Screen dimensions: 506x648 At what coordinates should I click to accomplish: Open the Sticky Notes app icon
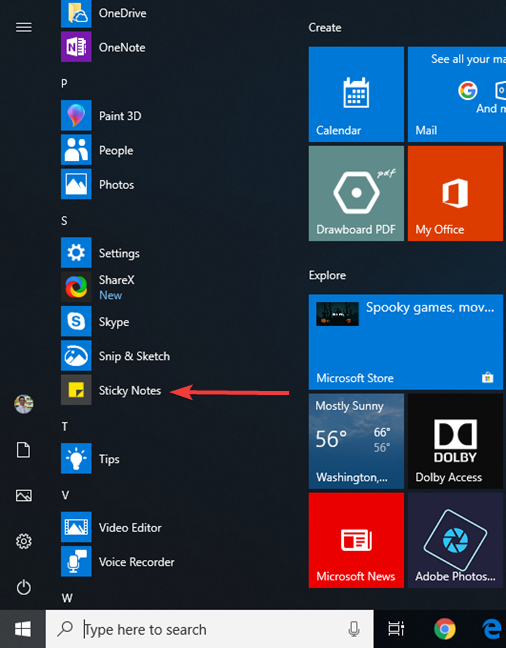pyautogui.click(x=76, y=390)
